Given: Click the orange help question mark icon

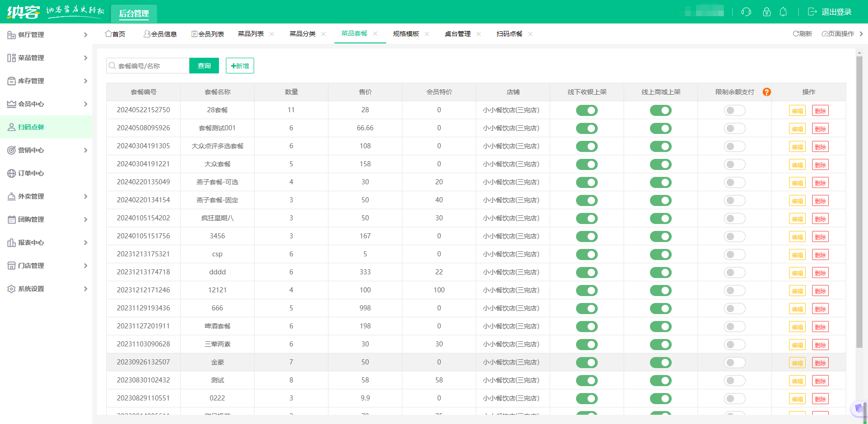Looking at the screenshot, I should pyautogui.click(x=767, y=92).
